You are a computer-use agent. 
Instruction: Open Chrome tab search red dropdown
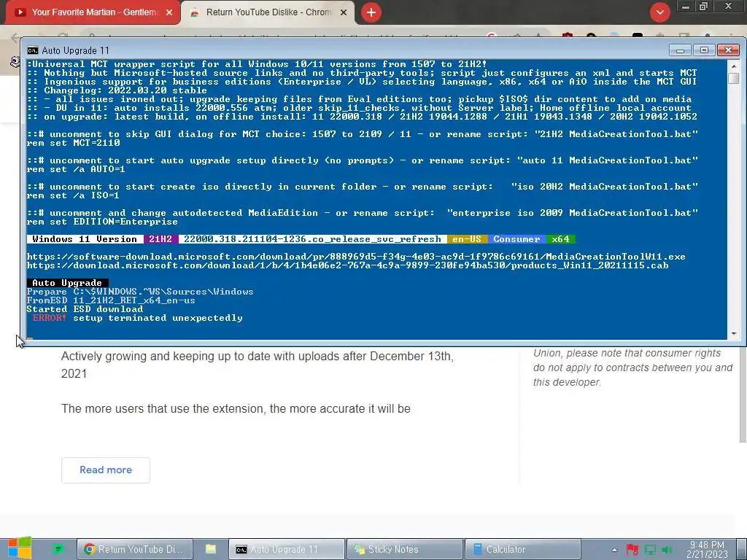[659, 12]
